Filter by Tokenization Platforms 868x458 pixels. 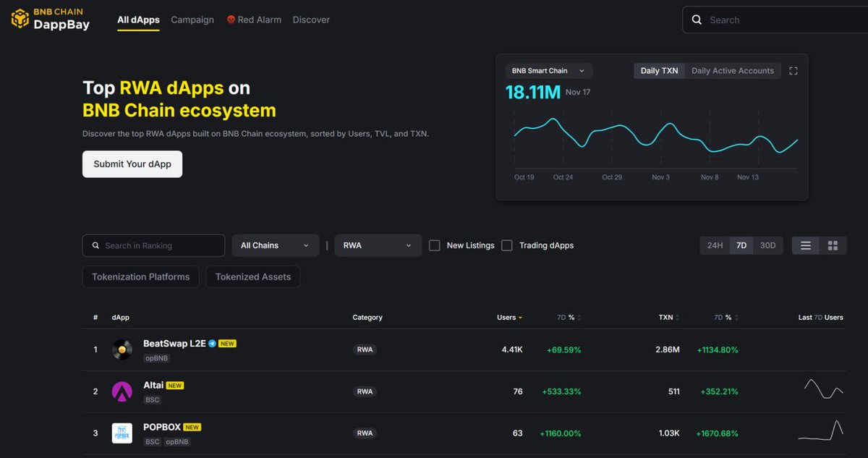point(140,277)
